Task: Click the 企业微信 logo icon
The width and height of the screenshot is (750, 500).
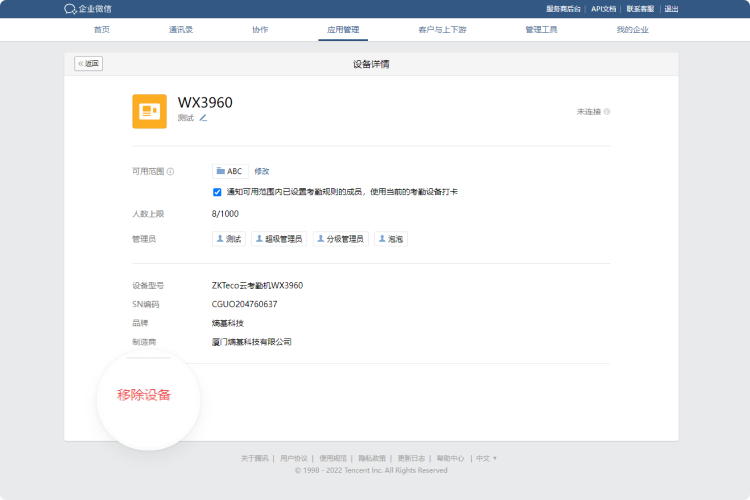Action: coord(70,9)
